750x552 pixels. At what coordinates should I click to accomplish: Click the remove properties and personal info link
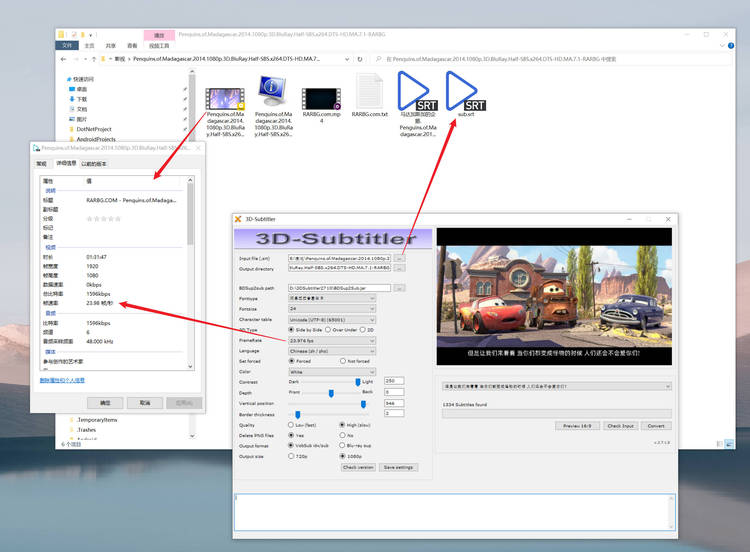coord(62,380)
